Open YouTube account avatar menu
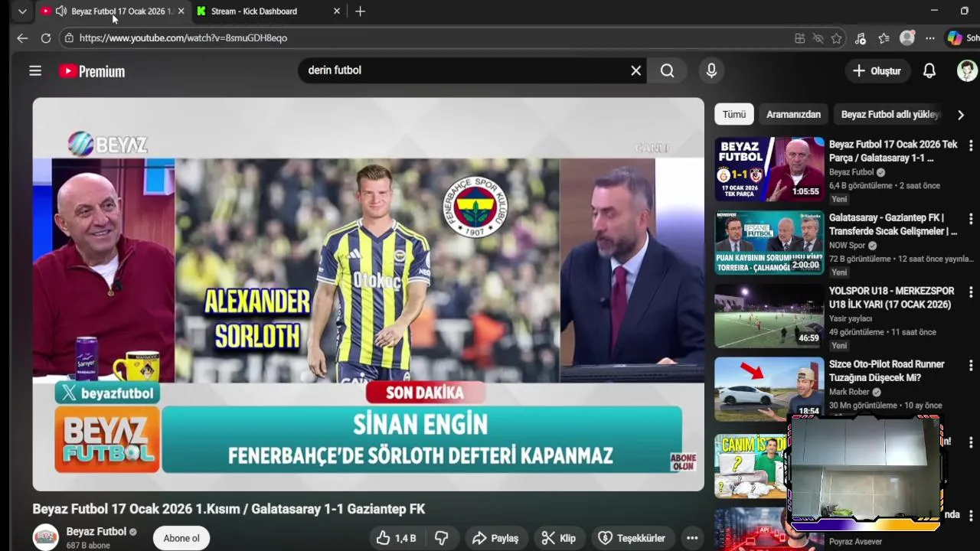 (967, 70)
